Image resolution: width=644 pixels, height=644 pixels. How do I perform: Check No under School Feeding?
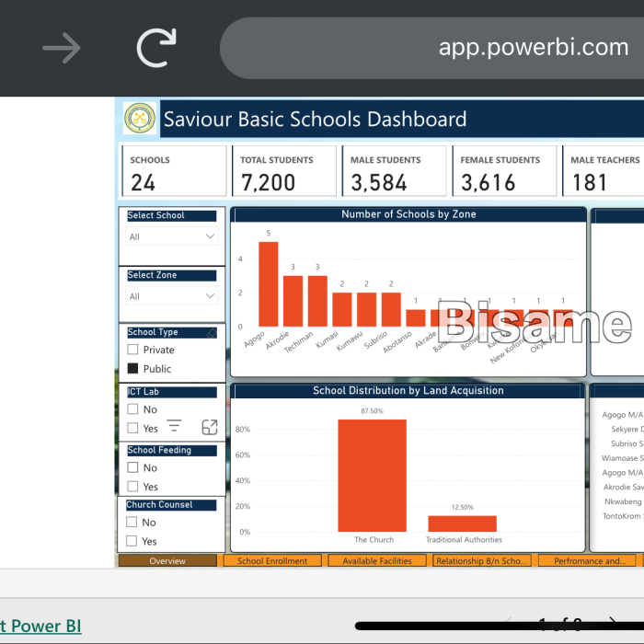(132, 467)
